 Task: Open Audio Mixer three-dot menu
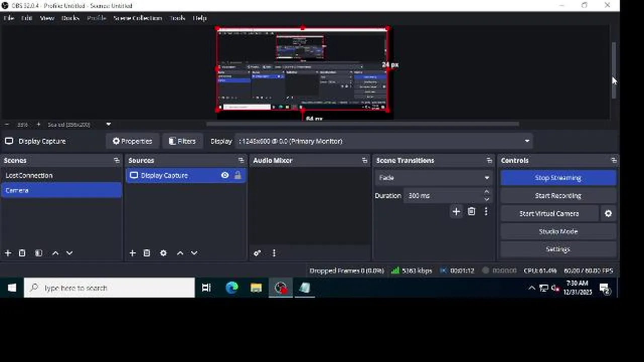point(274,253)
